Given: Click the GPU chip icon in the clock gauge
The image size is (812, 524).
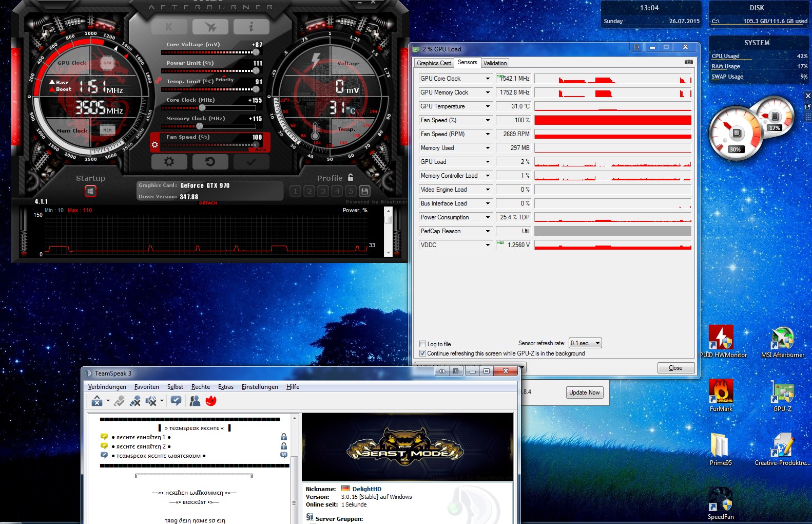Looking at the screenshot, I should (x=107, y=63).
